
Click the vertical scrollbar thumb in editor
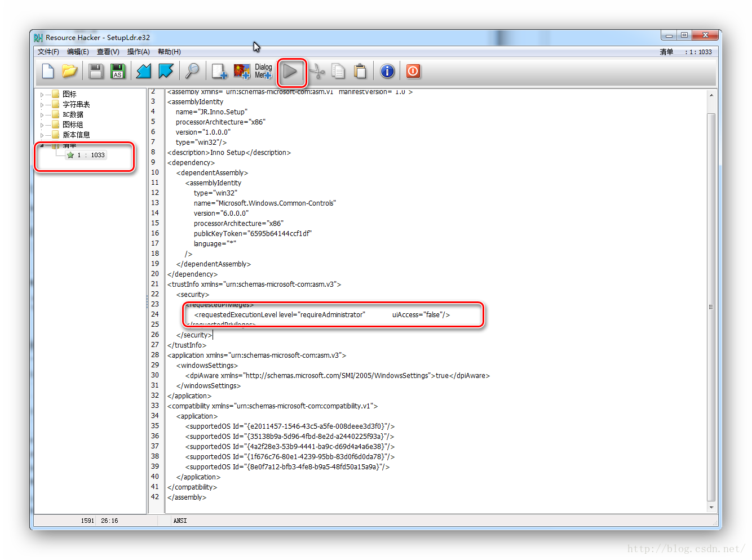coord(711,307)
